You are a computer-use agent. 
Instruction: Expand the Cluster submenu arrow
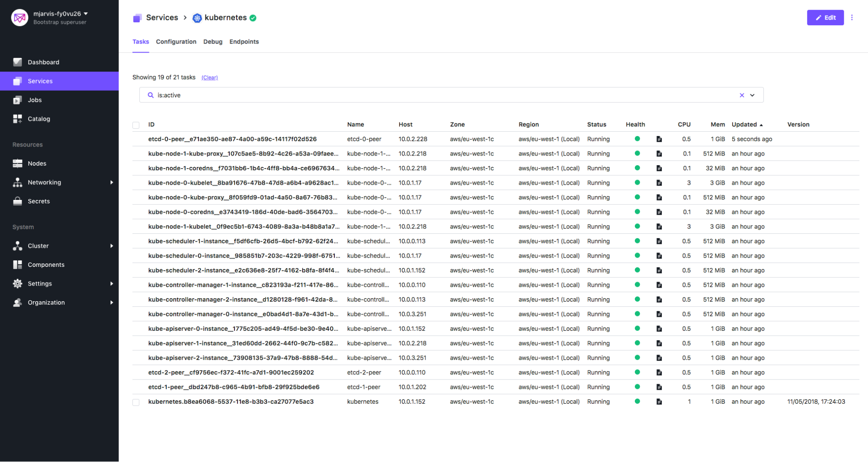click(x=112, y=246)
